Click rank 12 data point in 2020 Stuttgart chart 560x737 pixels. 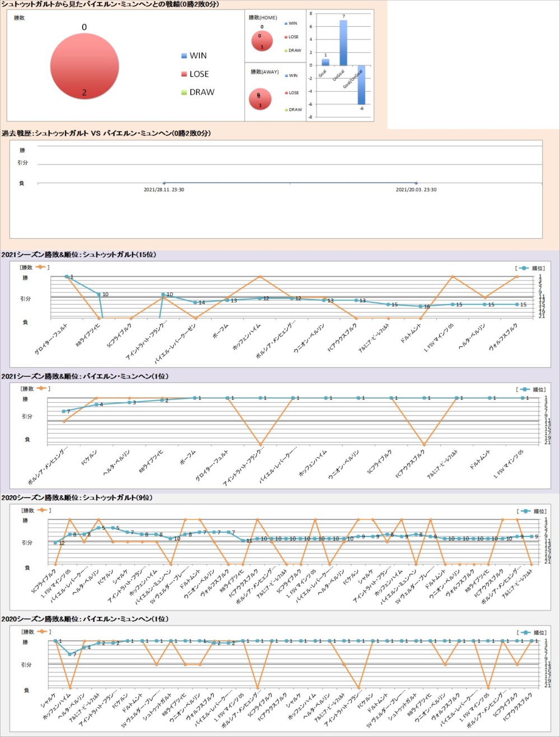(x=55, y=543)
